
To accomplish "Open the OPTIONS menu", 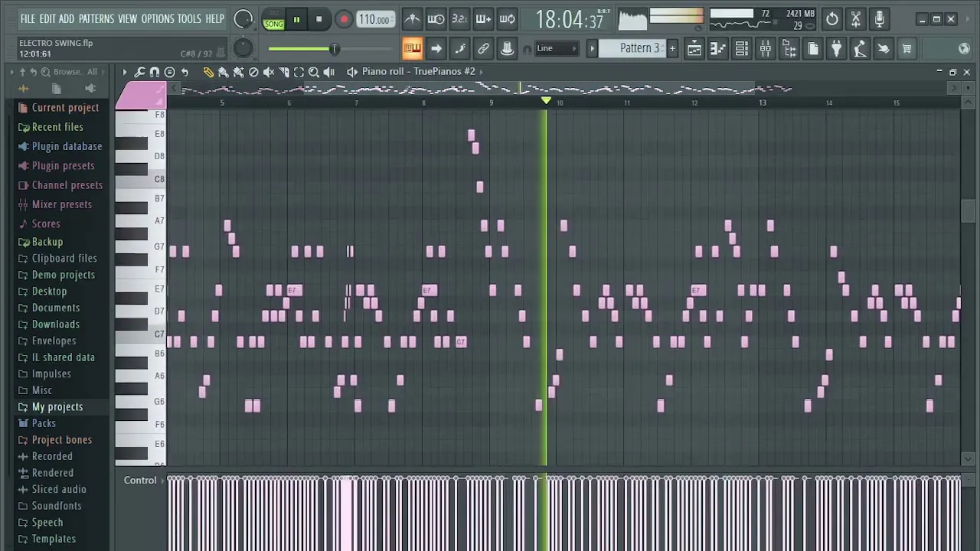I will pyautogui.click(x=157, y=18).
